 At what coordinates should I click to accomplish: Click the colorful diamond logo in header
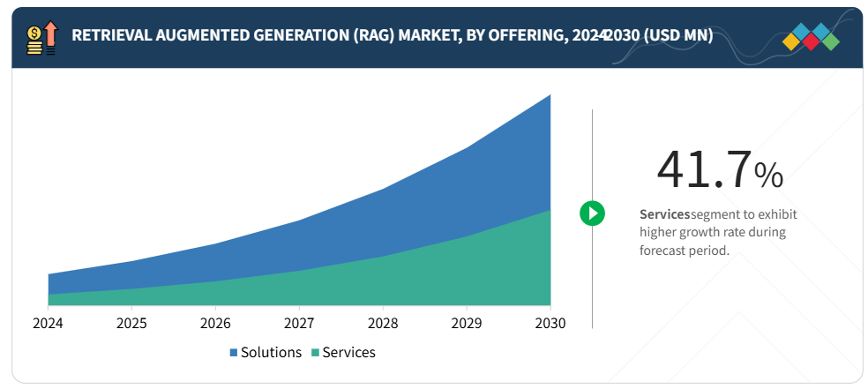click(x=811, y=37)
